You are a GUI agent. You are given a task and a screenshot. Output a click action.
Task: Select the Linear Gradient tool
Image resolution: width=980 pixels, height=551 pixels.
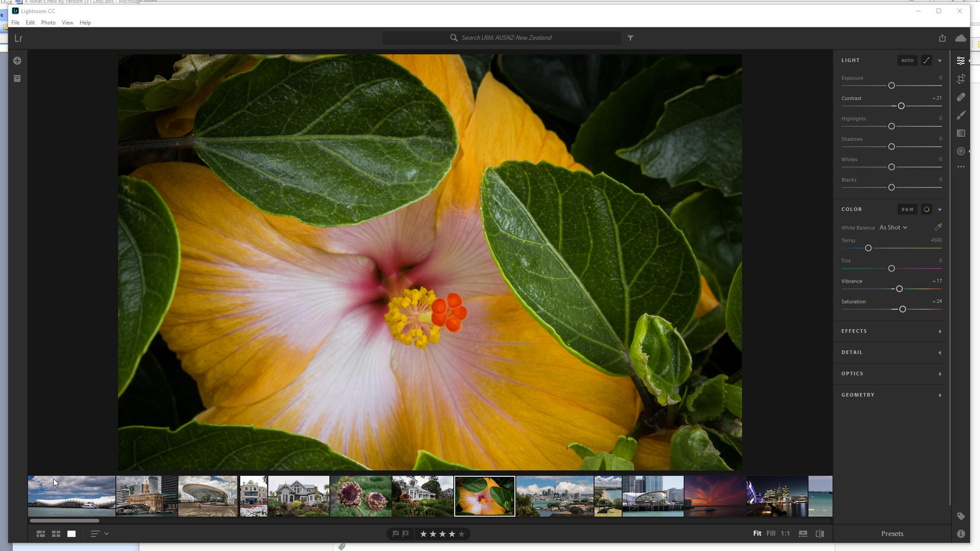[961, 133]
